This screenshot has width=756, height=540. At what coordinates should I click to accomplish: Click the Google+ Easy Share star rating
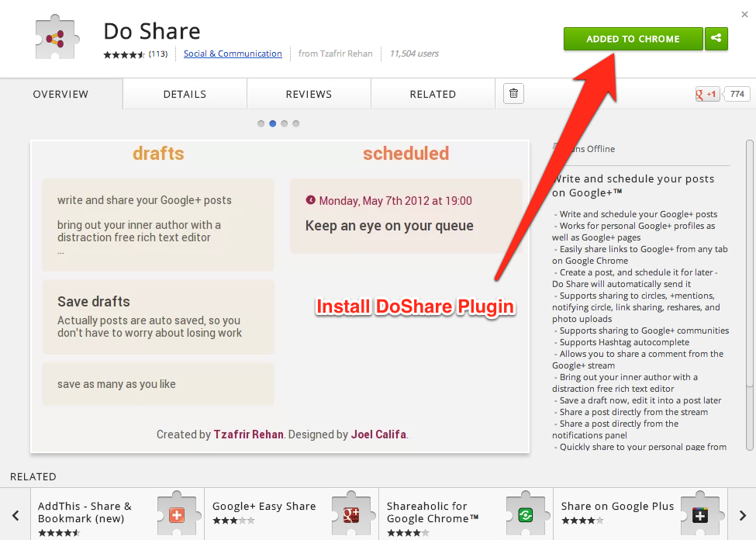click(x=233, y=520)
